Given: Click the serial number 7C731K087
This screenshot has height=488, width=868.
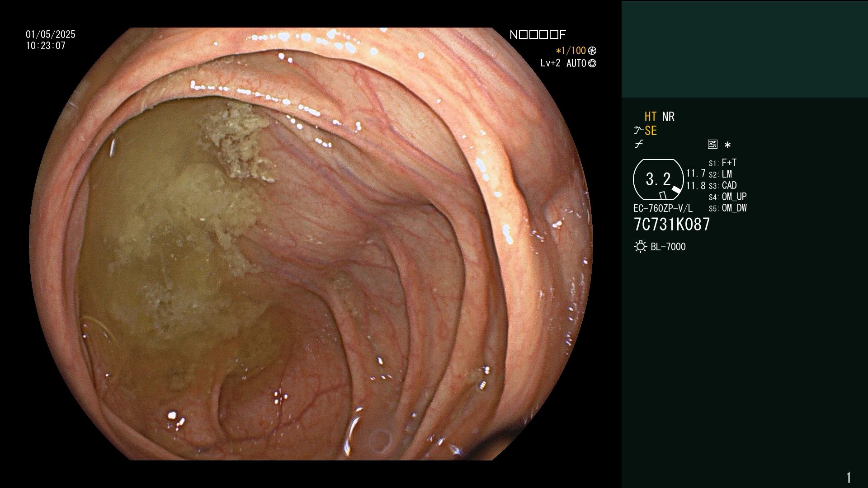Looking at the screenshot, I should tap(672, 224).
